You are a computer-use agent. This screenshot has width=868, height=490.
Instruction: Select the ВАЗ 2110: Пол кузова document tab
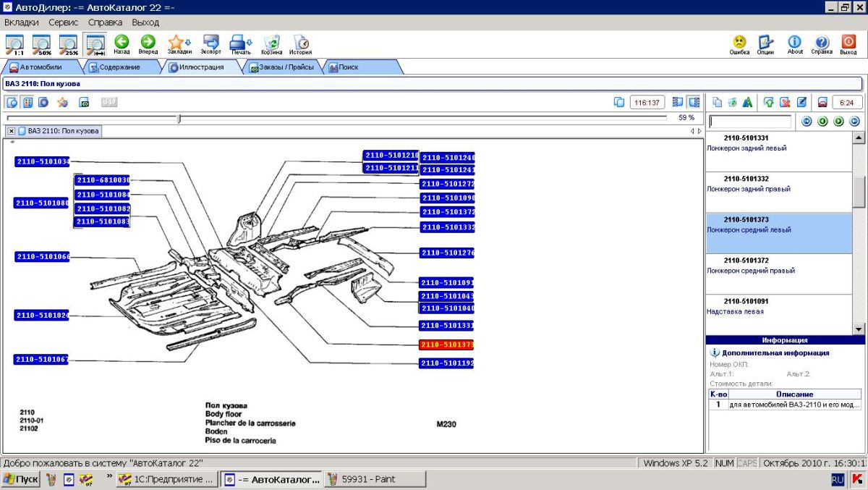click(59, 131)
